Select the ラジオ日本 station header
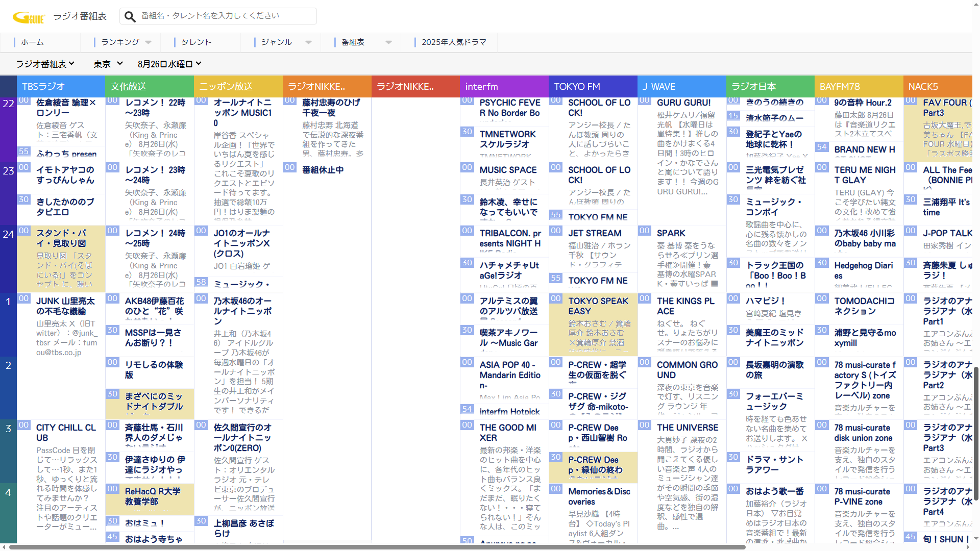Screen dimensions: 980x551 770,87
